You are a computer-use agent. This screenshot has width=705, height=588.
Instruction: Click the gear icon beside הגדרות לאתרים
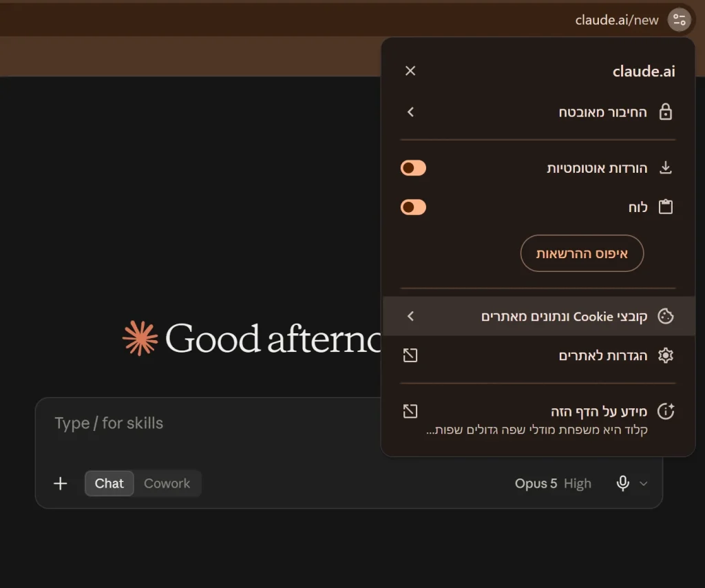click(666, 355)
